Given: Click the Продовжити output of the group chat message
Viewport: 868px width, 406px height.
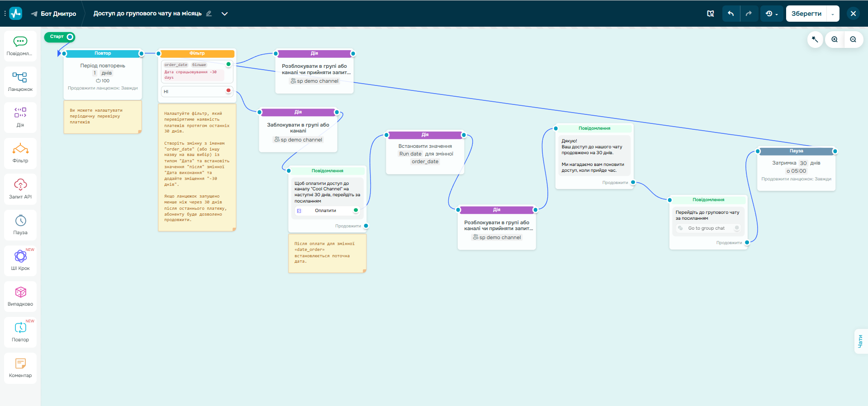Looking at the screenshot, I should [x=747, y=242].
